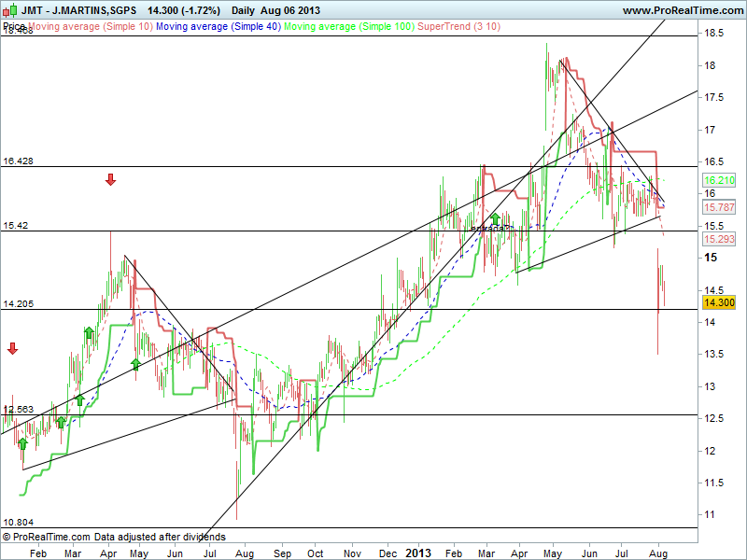Click the '11.5' price axis tick label

(x=713, y=483)
